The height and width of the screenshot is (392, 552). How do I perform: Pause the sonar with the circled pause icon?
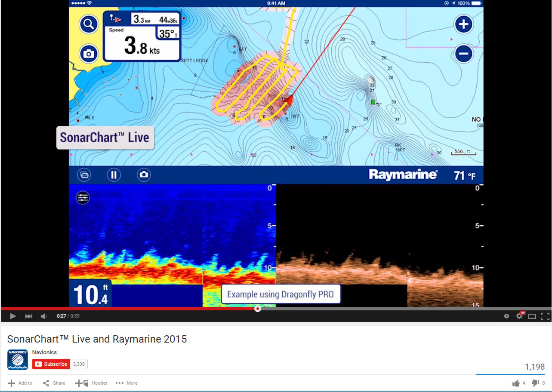pos(114,175)
